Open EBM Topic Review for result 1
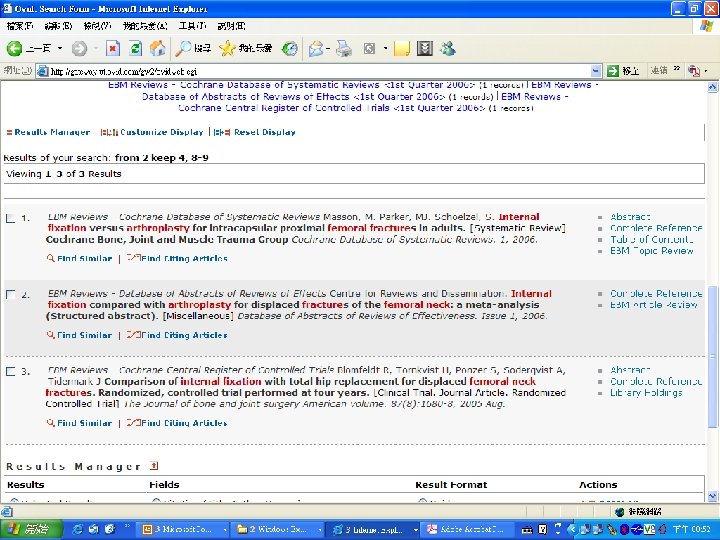This screenshot has width=720, height=540. (x=652, y=251)
